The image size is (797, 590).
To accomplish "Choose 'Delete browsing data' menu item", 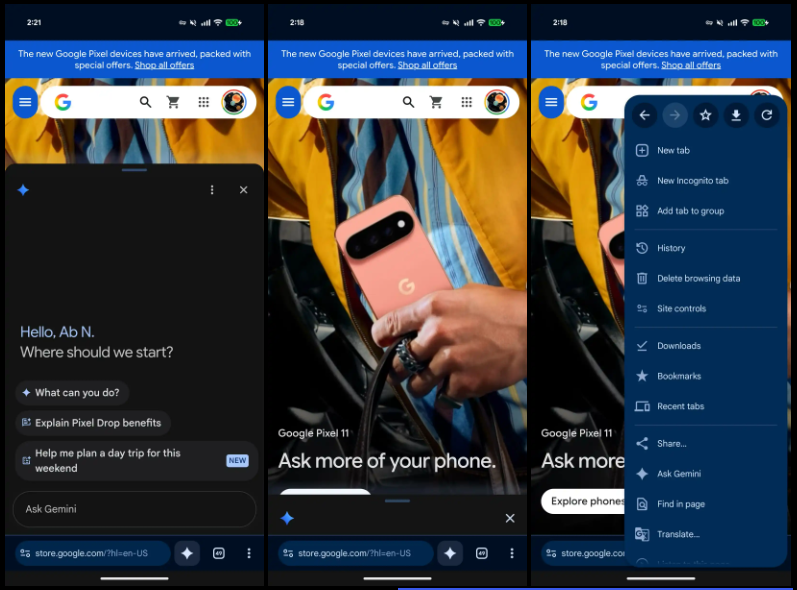I will click(x=706, y=278).
